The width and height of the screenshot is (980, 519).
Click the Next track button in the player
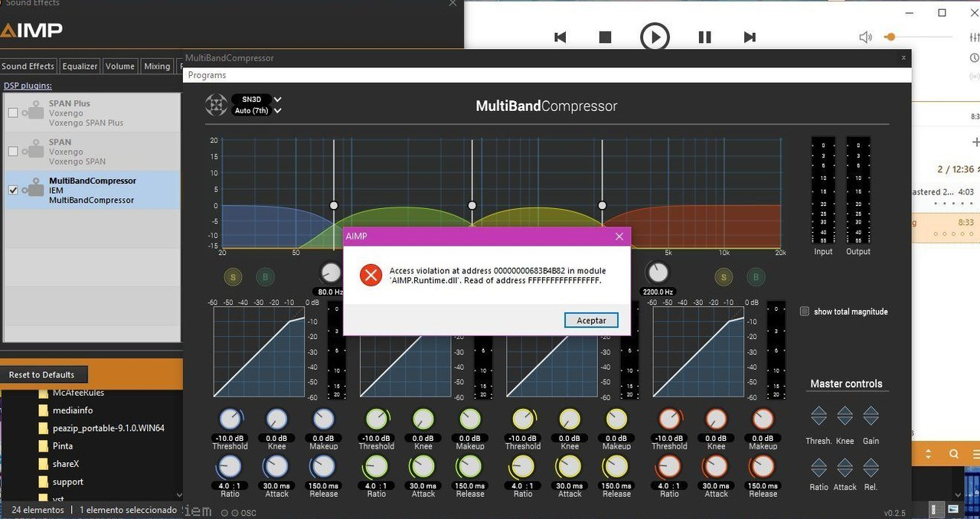[750, 37]
